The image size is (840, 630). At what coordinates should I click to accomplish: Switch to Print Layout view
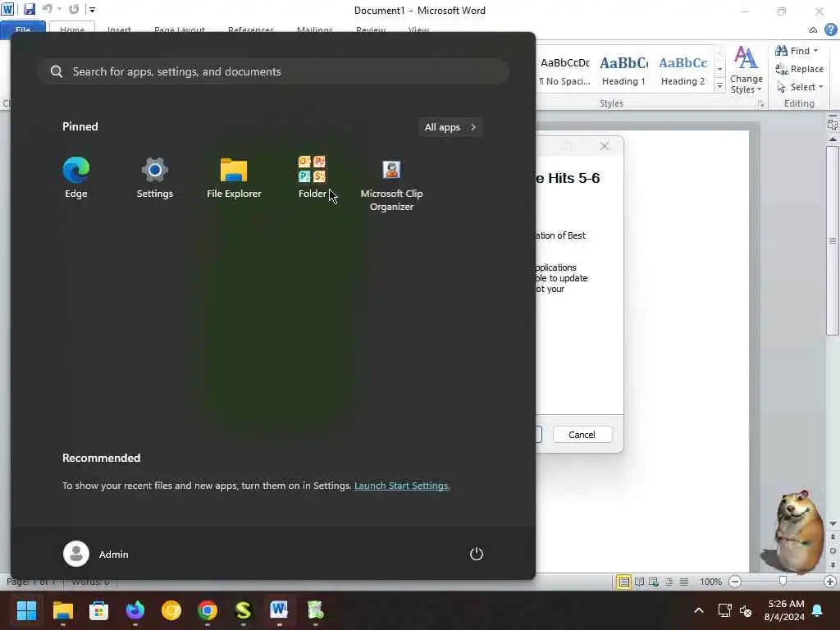623,582
